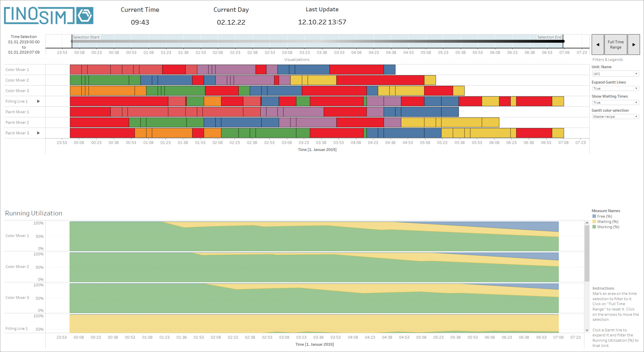Select the Color Mixer 1 row label

tap(17, 70)
